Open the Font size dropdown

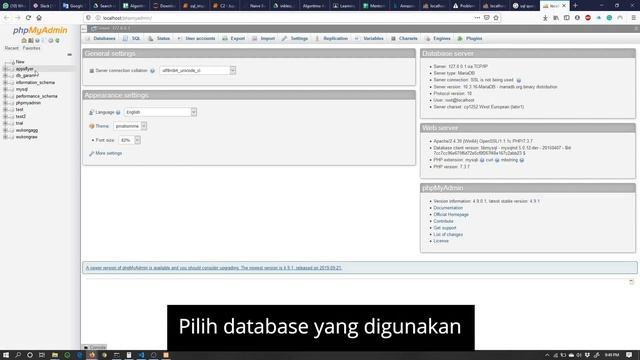(x=129, y=140)
